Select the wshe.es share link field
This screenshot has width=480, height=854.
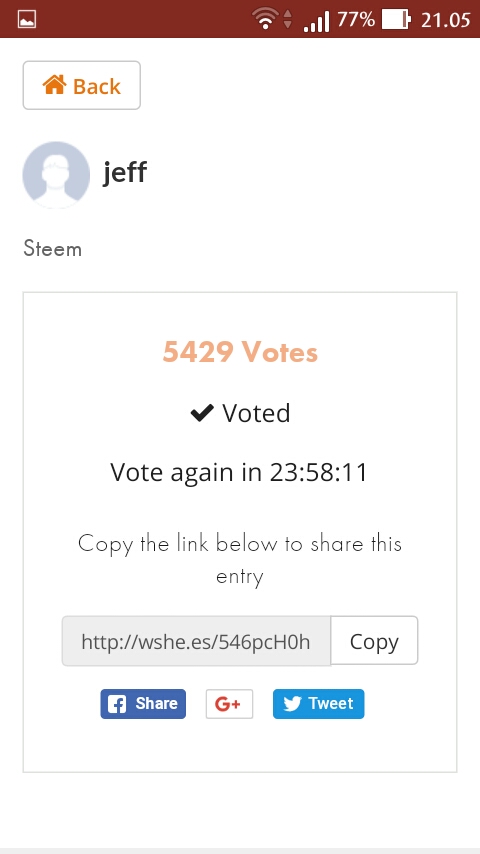tap(196, 641)
